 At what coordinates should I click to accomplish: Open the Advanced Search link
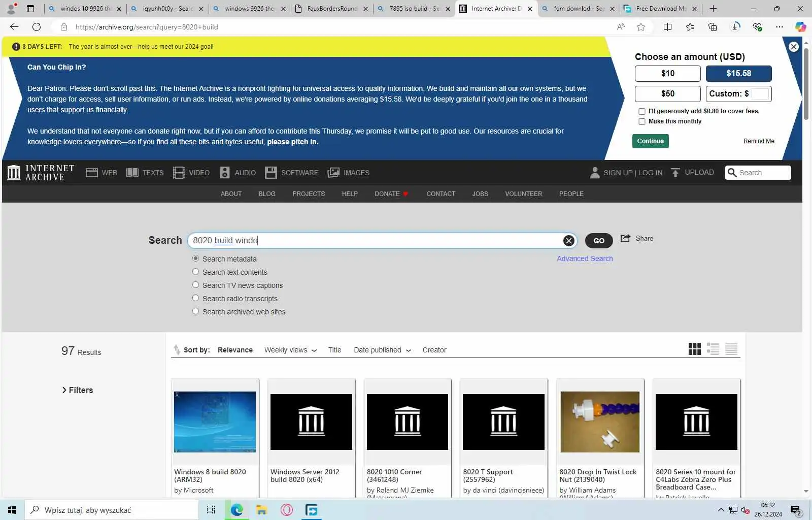pos(585,258)
